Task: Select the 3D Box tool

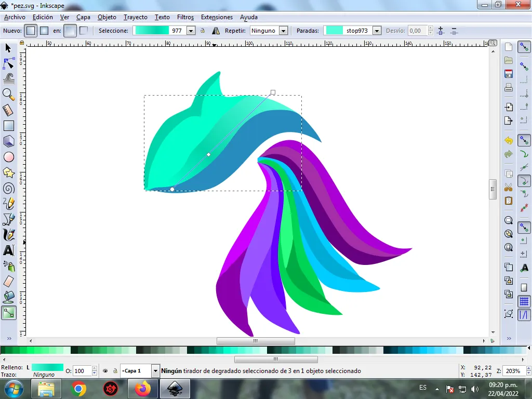Action: pyautogui.click(x=8, y=141)
